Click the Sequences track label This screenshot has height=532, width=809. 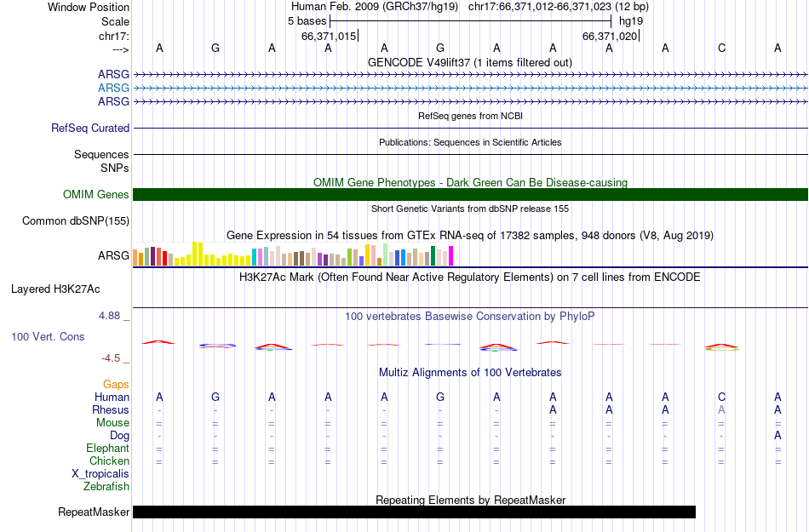pyautogui.click(x=101, y=154)
